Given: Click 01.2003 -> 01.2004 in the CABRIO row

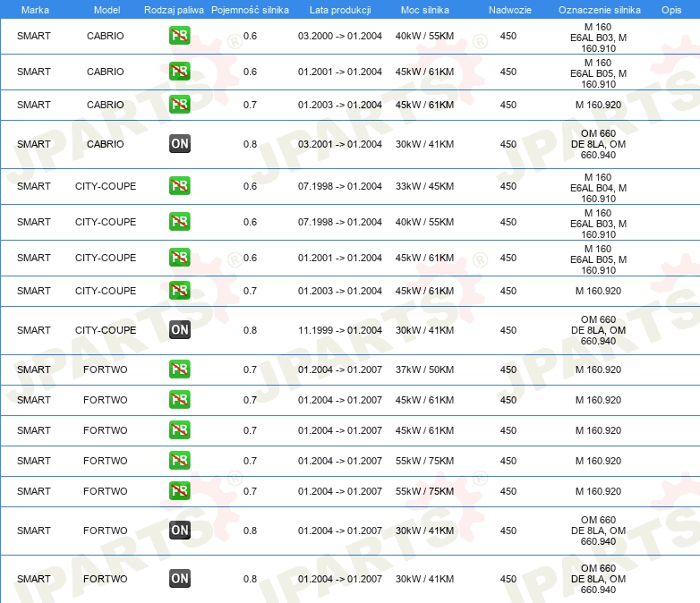Looking at the screenshot, I should coord(340,105).
